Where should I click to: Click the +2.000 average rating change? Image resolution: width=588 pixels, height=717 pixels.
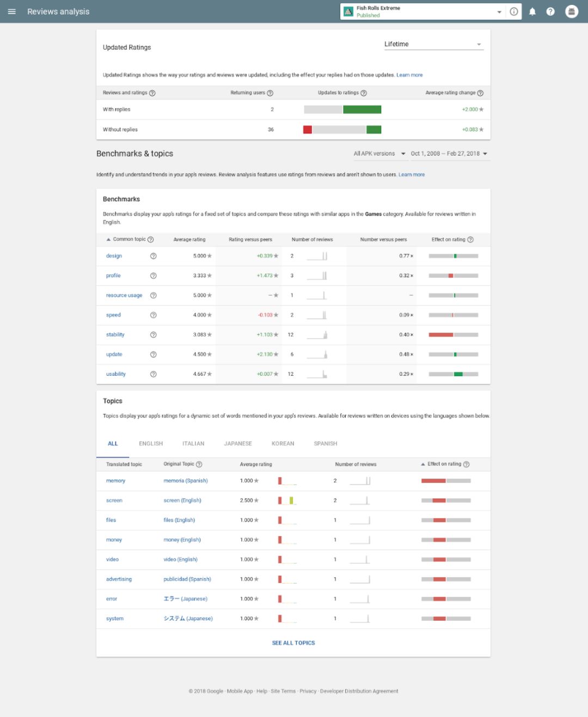tap(473, 109)
